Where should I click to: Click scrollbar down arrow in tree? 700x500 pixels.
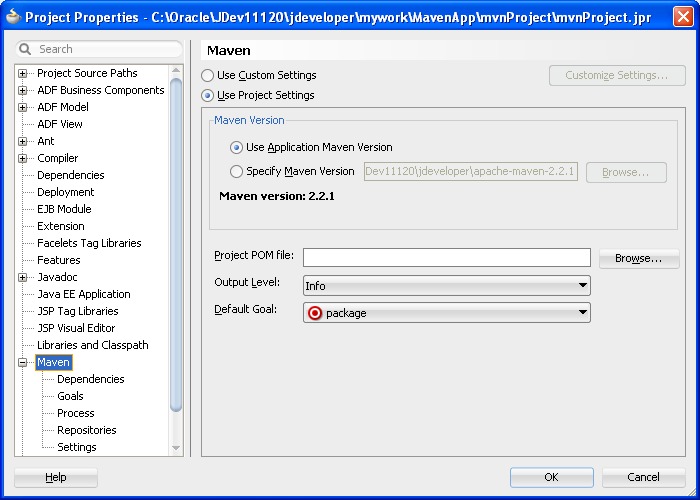point(176,447)
